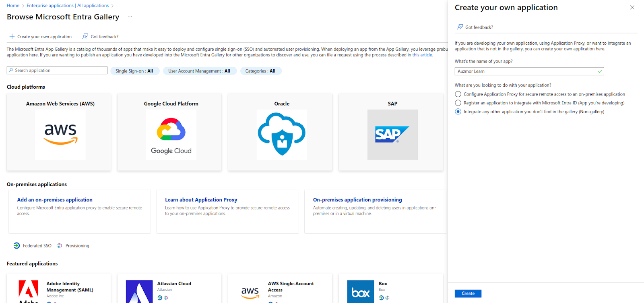The width and height of the screenshot is (644, 303).
Task: Click the feedback icon in the Create your own application panel
Action: coord(460,27)
